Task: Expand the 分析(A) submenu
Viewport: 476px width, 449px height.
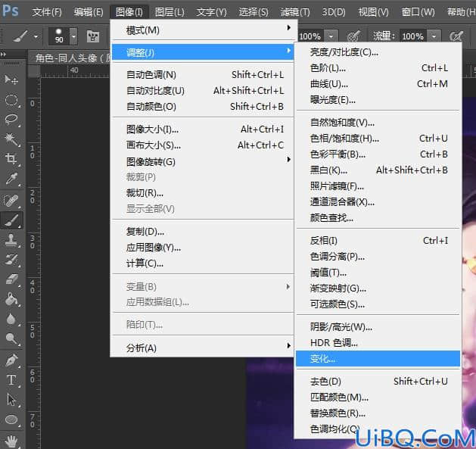Action: click(203, 348)
